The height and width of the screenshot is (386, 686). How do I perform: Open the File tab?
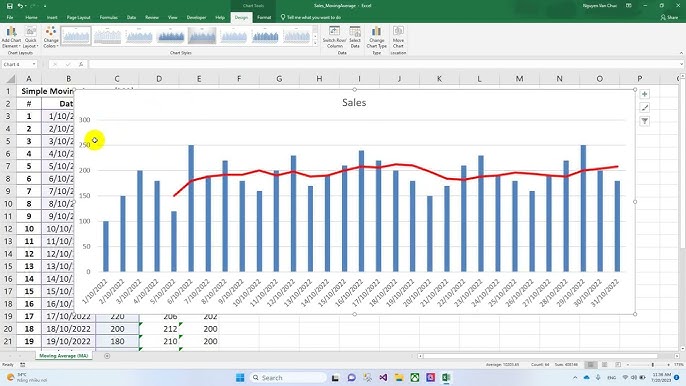(10, 18)
